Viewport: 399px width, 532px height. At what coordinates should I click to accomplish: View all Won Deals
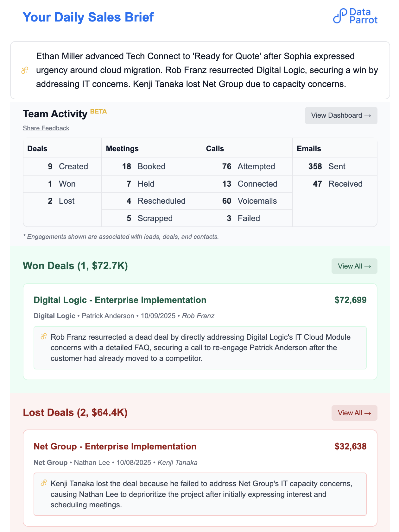(x=354, y=266)
